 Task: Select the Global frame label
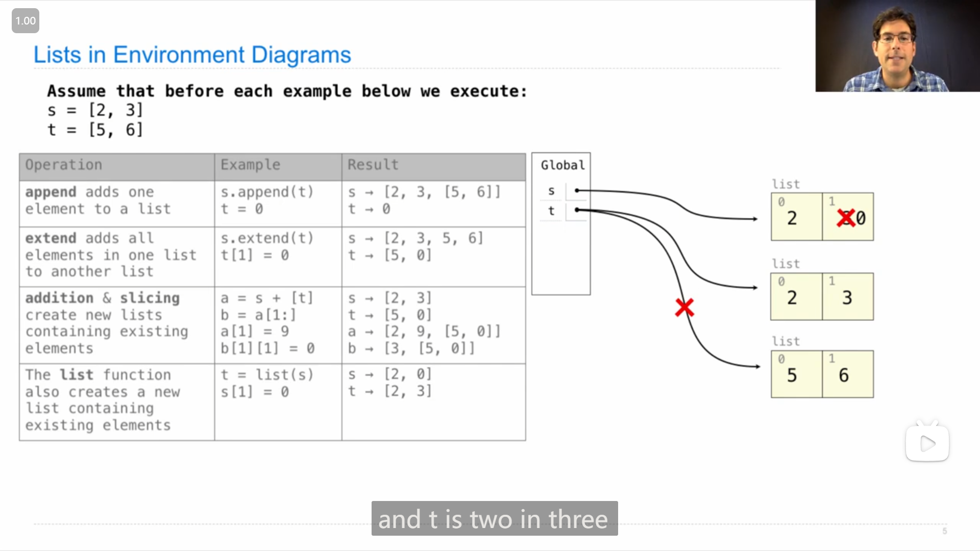[562, 164]
